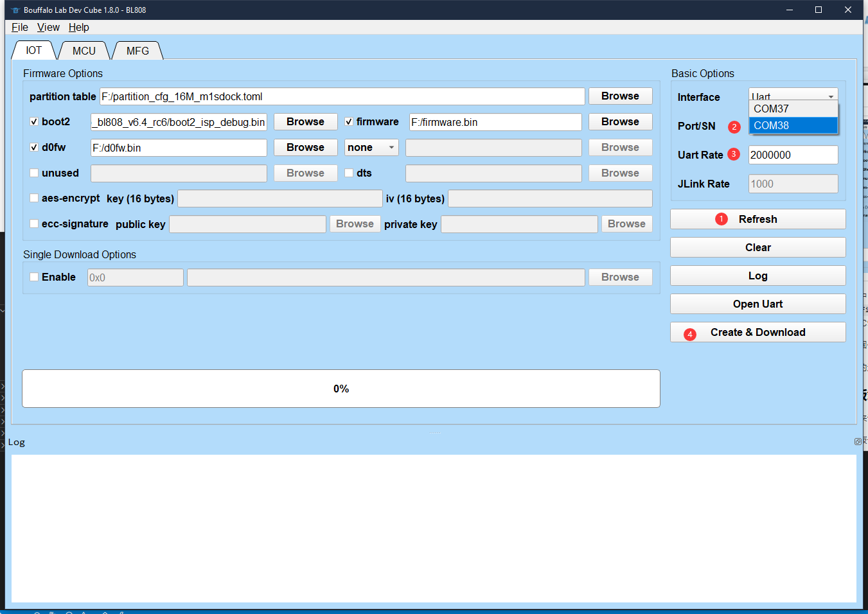Click the unused file path field
This screenshot has width=868, height=614.
179,173
